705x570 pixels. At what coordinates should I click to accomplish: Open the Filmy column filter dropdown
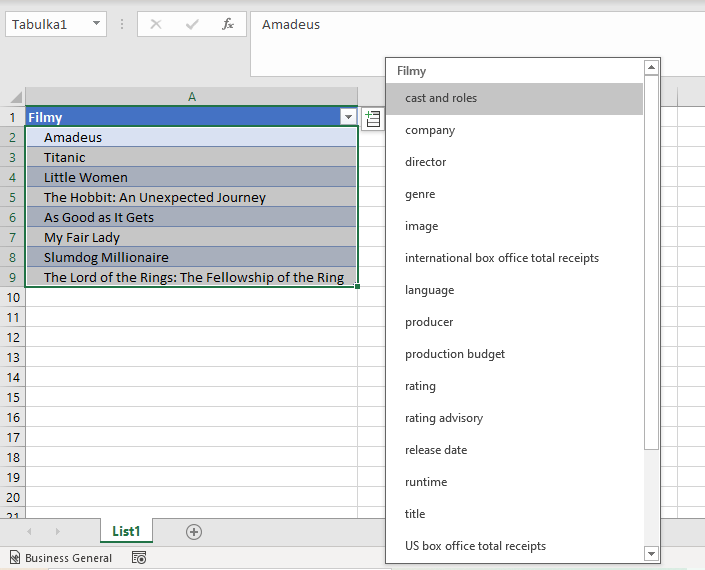[x=347, y=117]
